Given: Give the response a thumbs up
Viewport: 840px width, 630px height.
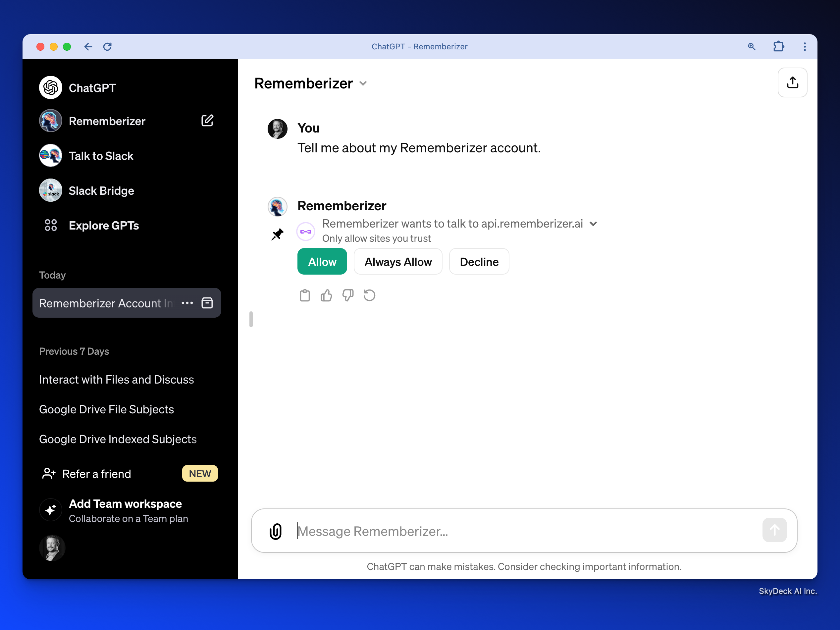Looking at the screenshot, I should tap(326, 295).
